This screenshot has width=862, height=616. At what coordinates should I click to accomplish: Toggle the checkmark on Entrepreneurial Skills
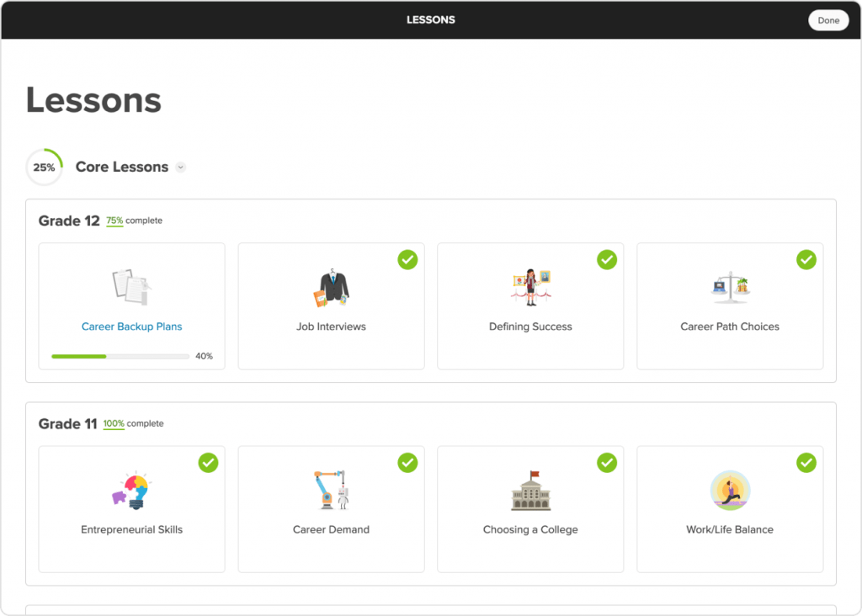click(x=208, y=463)
